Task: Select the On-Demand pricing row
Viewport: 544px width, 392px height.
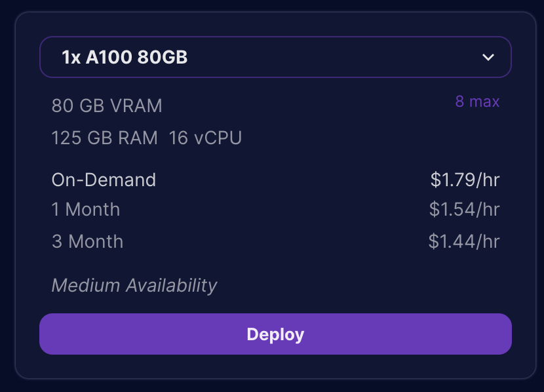Action: [104, 180]
